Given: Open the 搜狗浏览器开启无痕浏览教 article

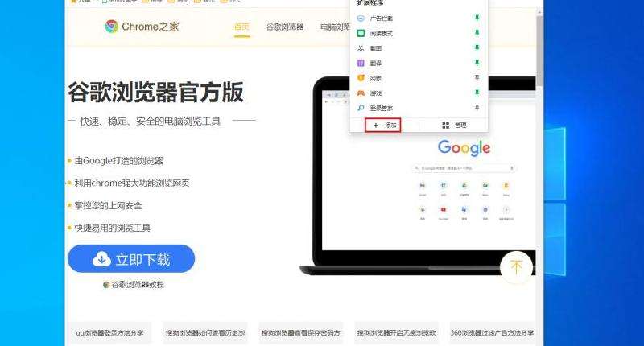Looking at the screenshot, I should point(396,333).
